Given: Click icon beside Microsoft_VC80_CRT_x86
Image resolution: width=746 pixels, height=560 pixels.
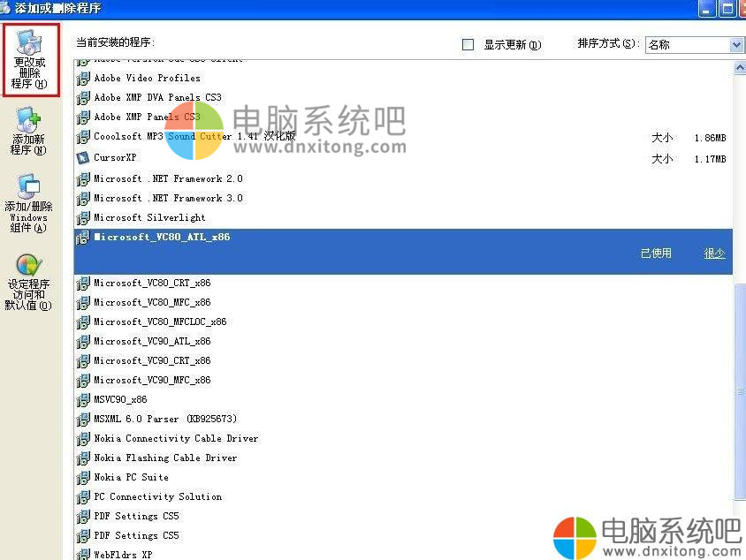Looking at the screenshot, I should tap(83, 284).
